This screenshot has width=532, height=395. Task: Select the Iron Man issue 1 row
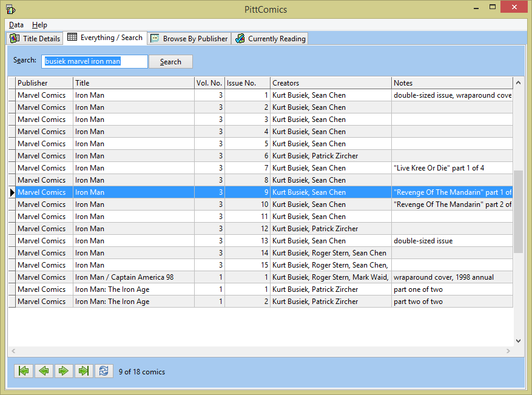261,95
